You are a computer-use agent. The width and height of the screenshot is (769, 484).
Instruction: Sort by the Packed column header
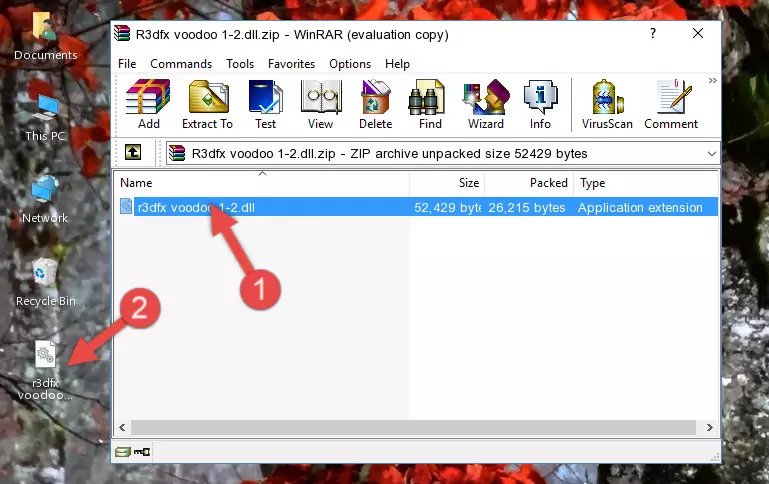pos(529,183)
